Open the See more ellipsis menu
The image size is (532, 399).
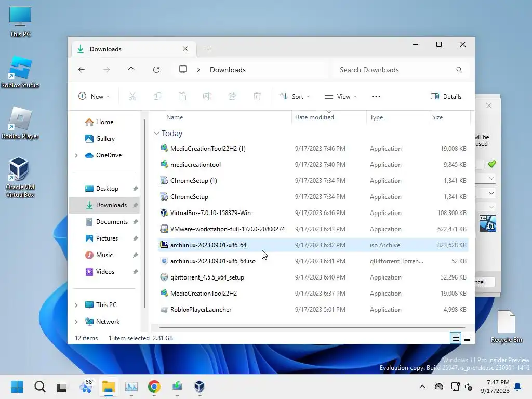376,96
